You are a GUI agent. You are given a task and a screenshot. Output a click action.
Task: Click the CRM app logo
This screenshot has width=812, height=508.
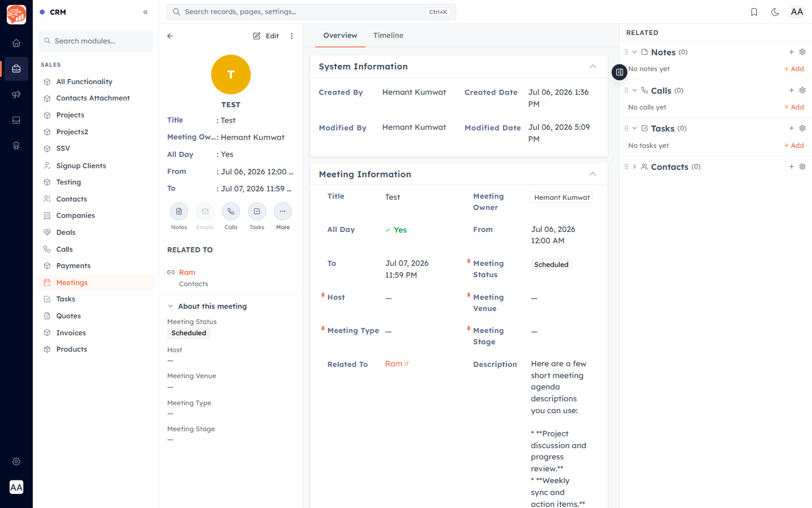[x=16, y=14]
